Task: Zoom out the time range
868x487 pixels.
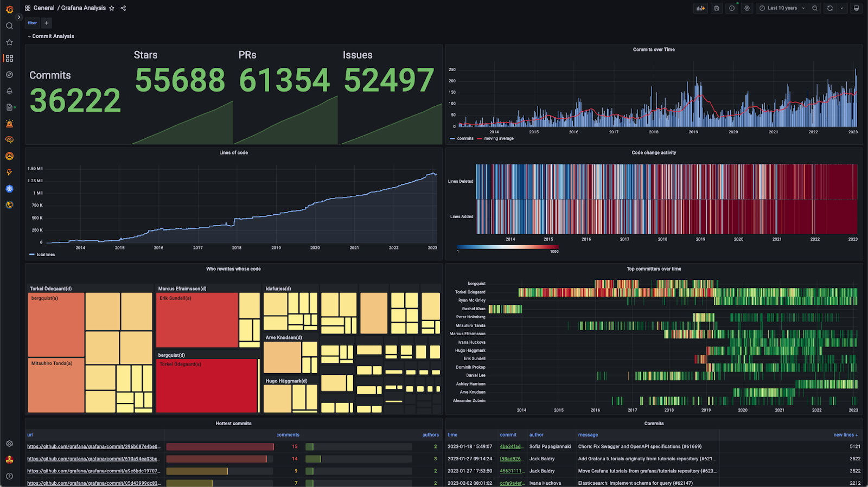Action: coord(815,8)
